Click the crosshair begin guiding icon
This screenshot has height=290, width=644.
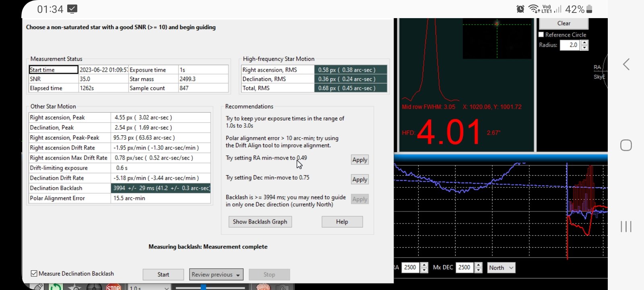(x=94, y=287)
